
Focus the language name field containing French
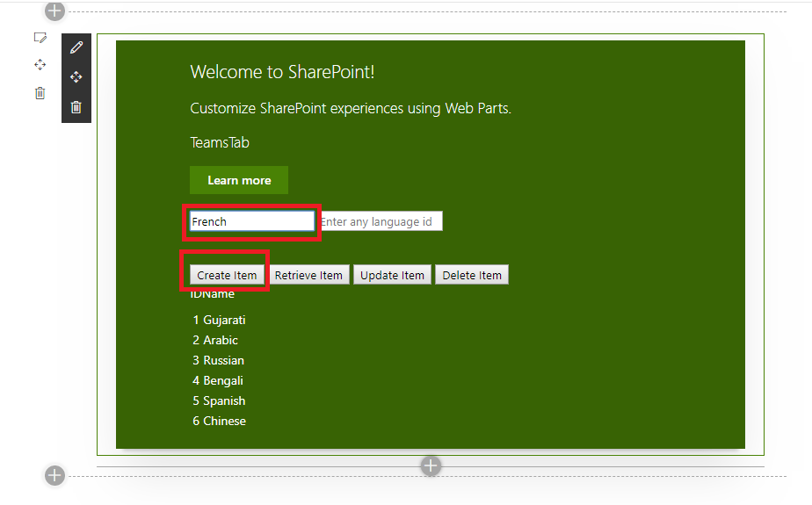pyautogui.click(x=252, y=221)
